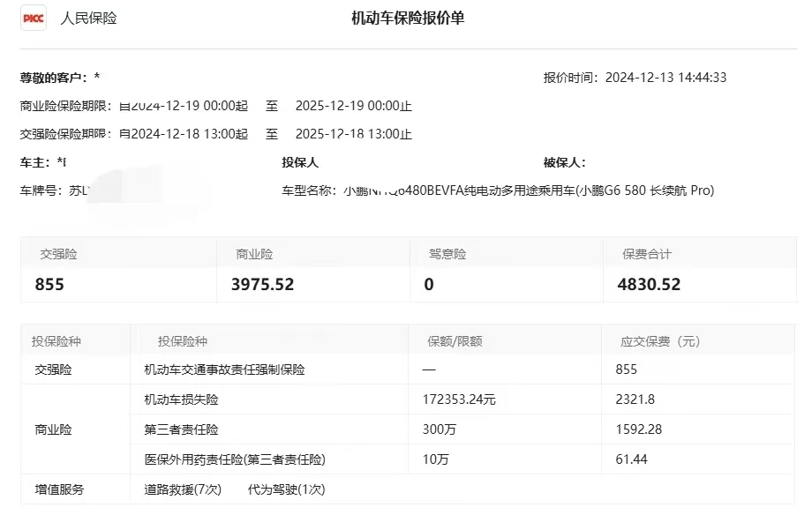Click the 保额/限额 column header

pos(455,341)
